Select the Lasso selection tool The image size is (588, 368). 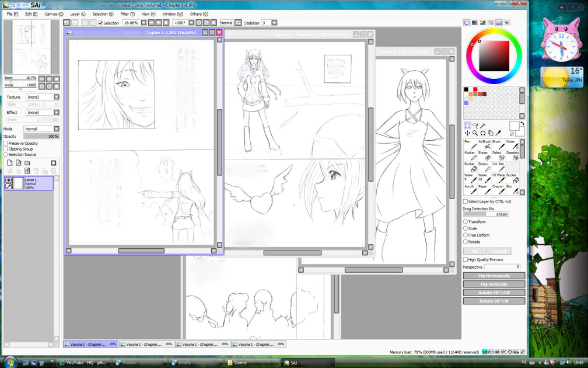point(475,126)
